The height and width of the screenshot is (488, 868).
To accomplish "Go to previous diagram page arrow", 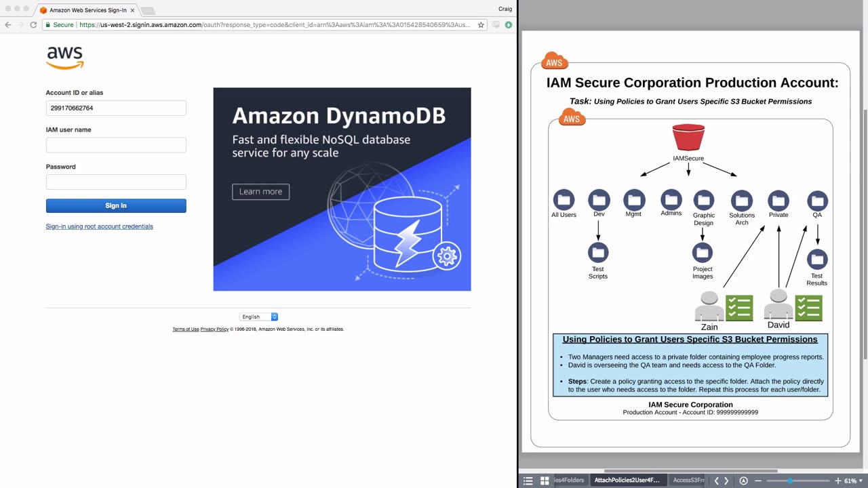I will pyautogui.click(x=717, y=481).
